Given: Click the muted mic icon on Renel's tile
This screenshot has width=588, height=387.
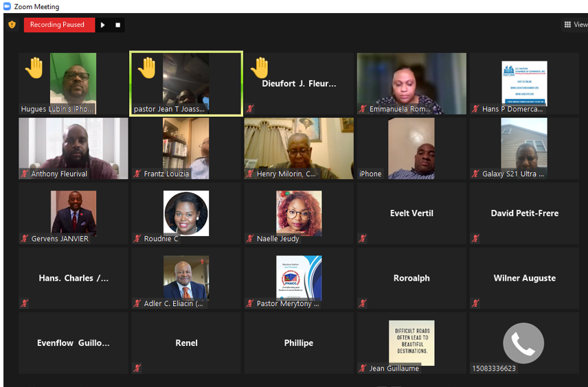Looking at the screenshot, I should coord(137,368).
